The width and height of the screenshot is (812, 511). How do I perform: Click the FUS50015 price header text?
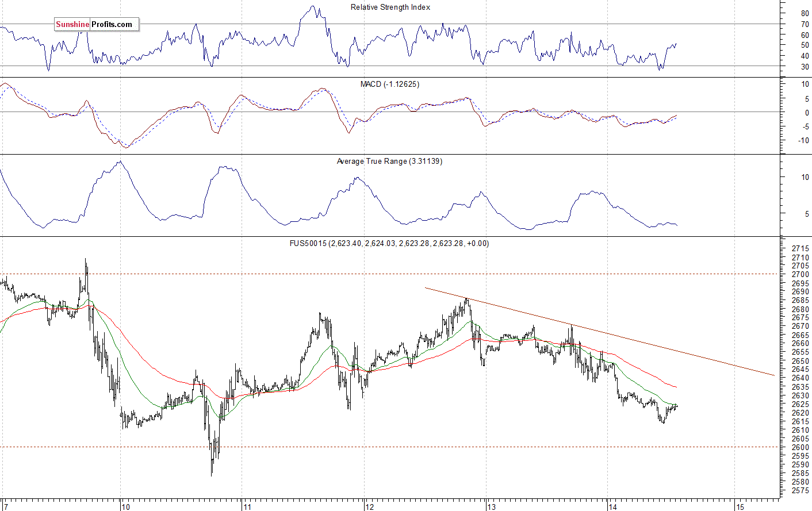click(389, 244)
